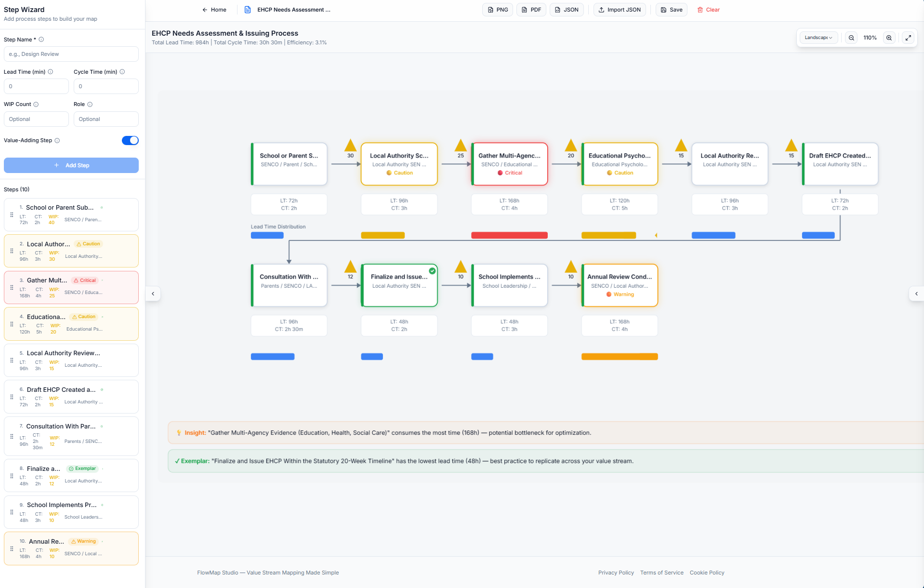Click the document icon beside EHCP Needs Assessment
Image resolution: width=924 pixels, height=588 pixels.
click(248, 10)
